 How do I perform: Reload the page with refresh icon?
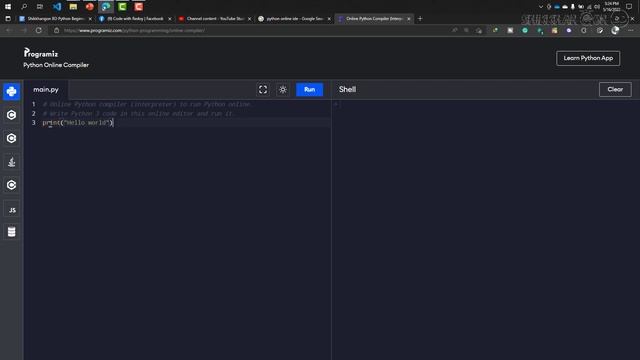(x=39, y=30)
